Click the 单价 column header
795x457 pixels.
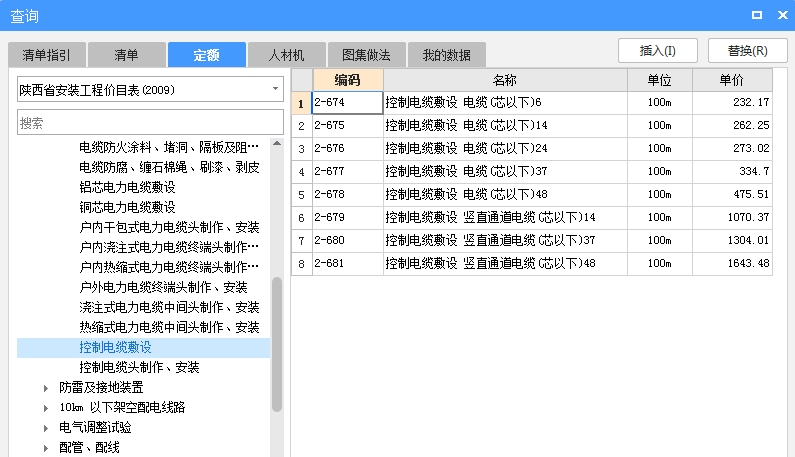click(x=732, y=80)
